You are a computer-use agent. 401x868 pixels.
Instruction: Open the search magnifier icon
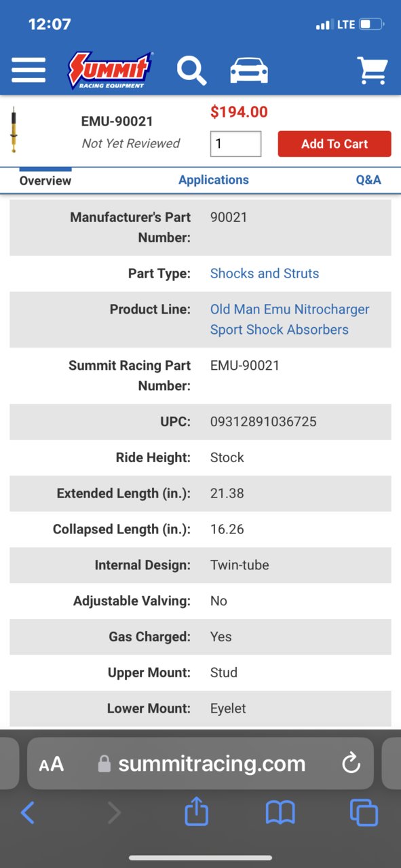click(192, 71)
